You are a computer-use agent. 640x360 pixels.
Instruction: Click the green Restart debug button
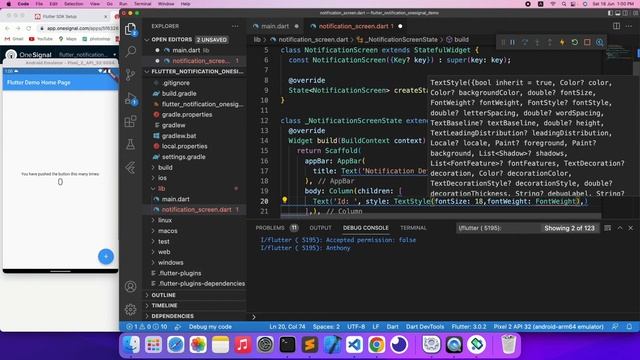click(575, 42)
